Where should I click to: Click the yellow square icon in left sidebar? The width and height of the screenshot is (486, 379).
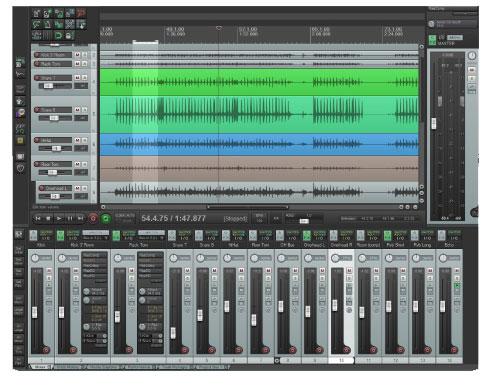(x=20, y=141)
